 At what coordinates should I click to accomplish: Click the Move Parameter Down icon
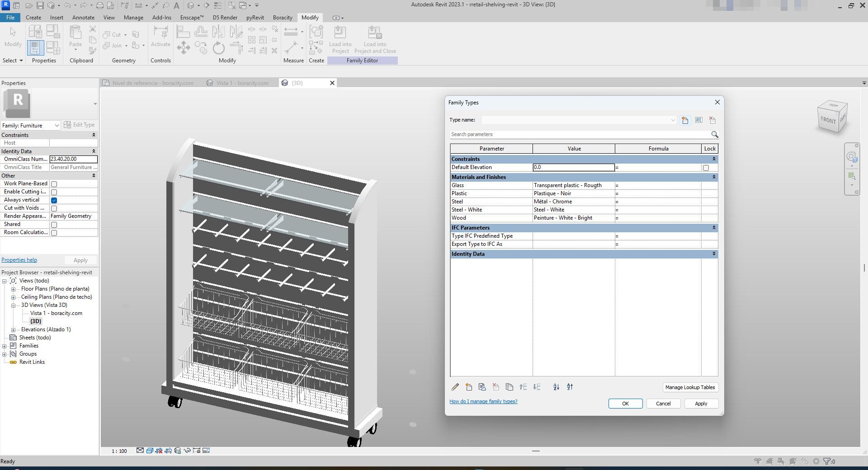537,387
